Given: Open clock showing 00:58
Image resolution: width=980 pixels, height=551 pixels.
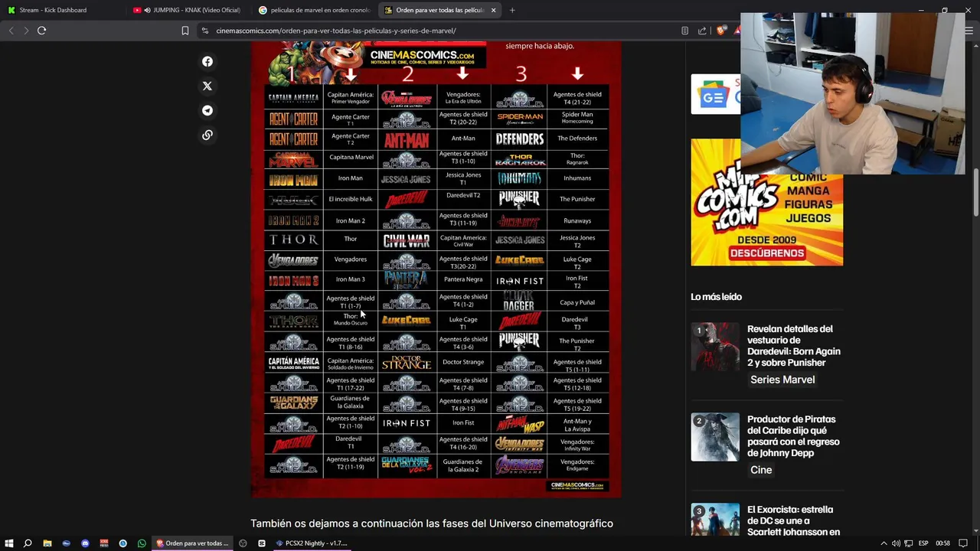Looking at the screenshot, I should [942, 543].
